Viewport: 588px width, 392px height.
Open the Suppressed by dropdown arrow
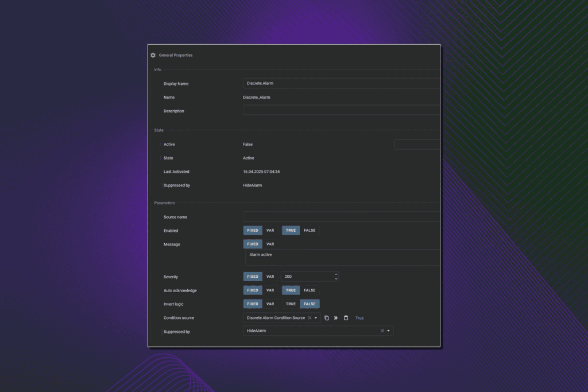tap(389, 331)
